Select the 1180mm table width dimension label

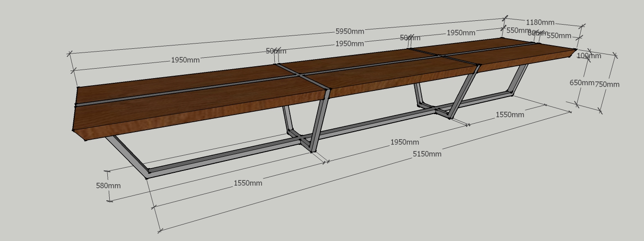540,22
